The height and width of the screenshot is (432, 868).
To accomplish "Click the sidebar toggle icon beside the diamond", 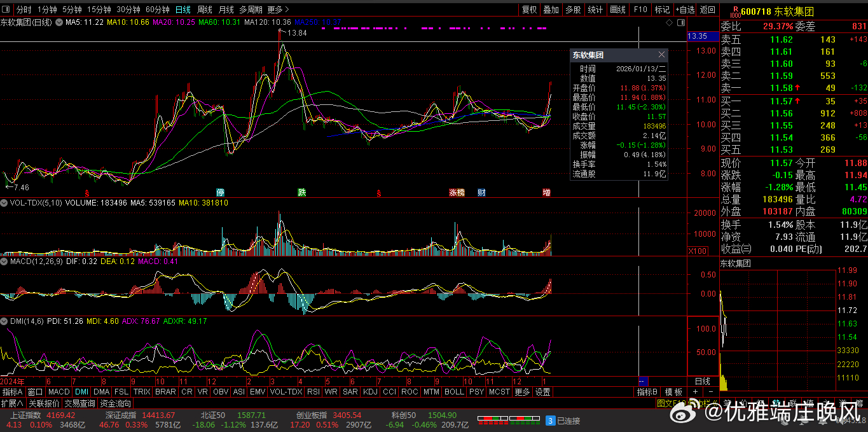I will (x=680, y=22).
